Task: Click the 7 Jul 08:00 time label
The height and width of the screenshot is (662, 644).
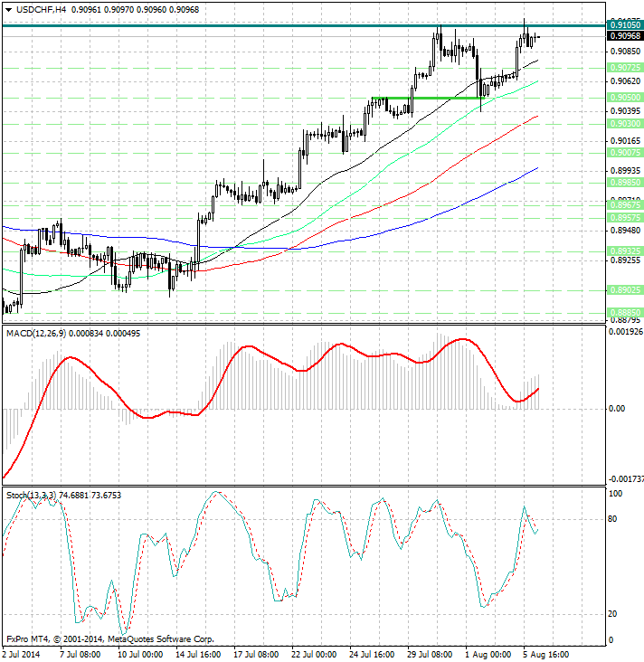Action: 80,655
